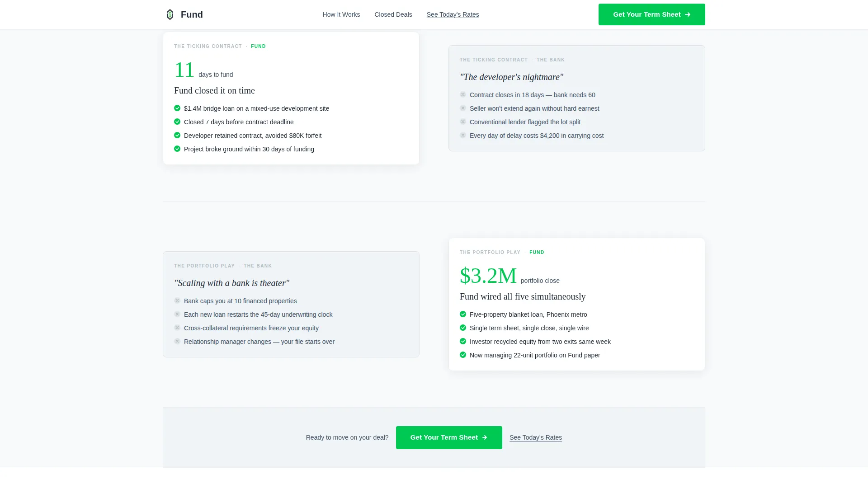The image size is (868, 488).
Task: Click green check beside Project broke ground
Action: pos(177,149)
